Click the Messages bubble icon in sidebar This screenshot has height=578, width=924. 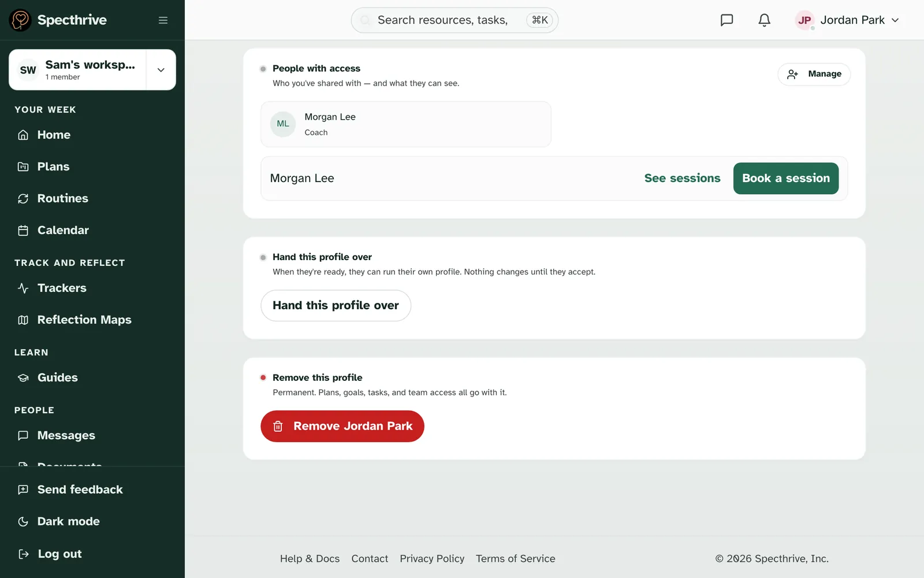tap(23, 435)
